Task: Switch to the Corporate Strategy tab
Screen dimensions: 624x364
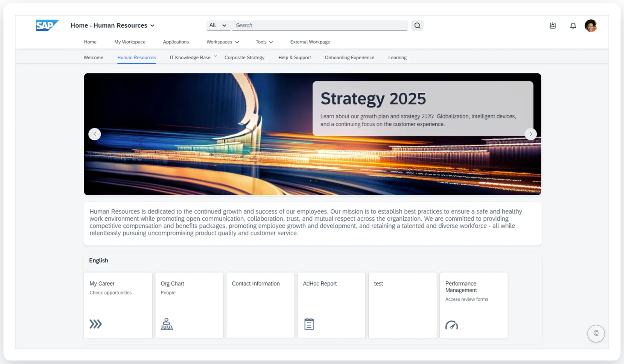Action: pyautogui.click(x=244, y=58)
